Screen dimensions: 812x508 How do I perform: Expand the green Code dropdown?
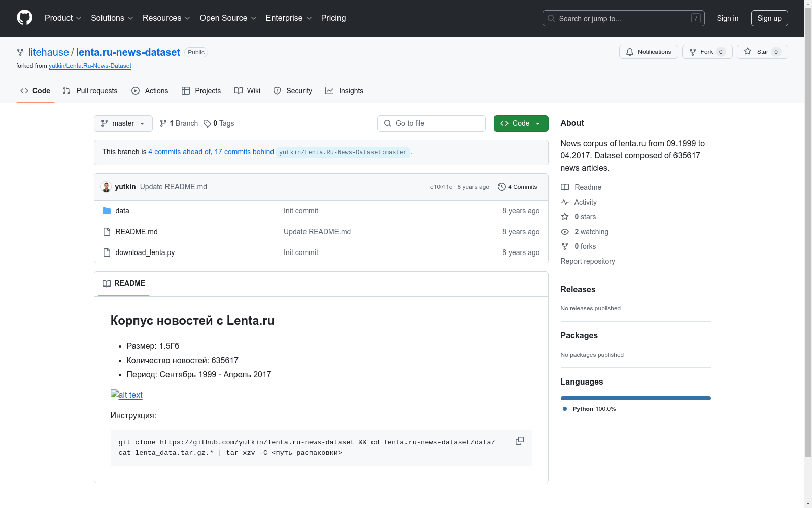click(521, 123)
